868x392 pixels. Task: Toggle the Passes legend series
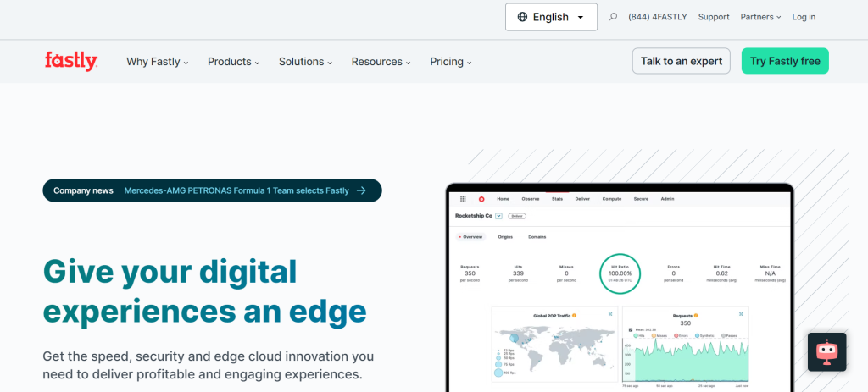[x=728, y=335]
